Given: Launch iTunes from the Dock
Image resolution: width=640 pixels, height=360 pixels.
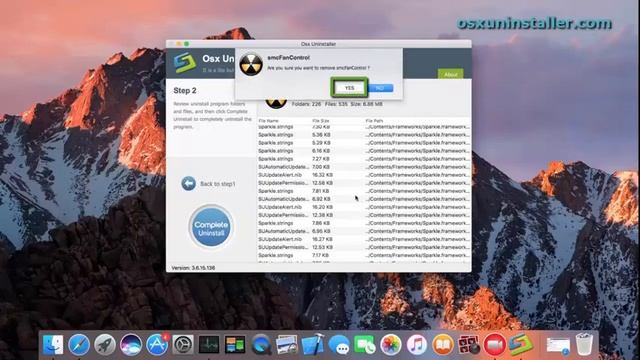Looking at the screenshot, I should 417,345.
